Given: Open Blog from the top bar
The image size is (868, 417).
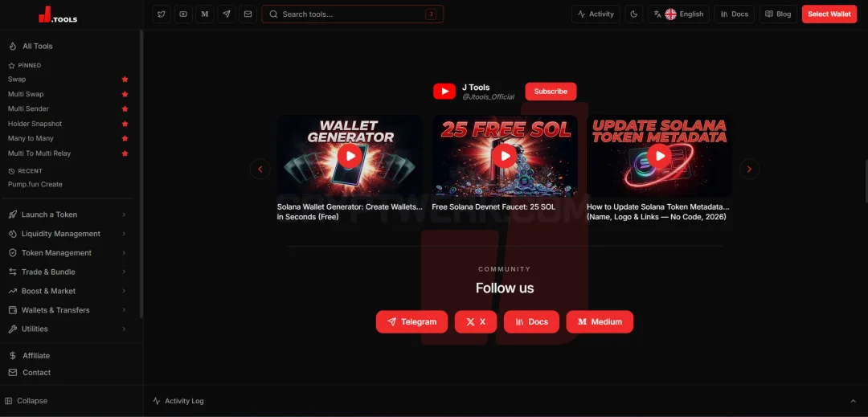Looking at the screenshot, I should [x=778, y=14].
